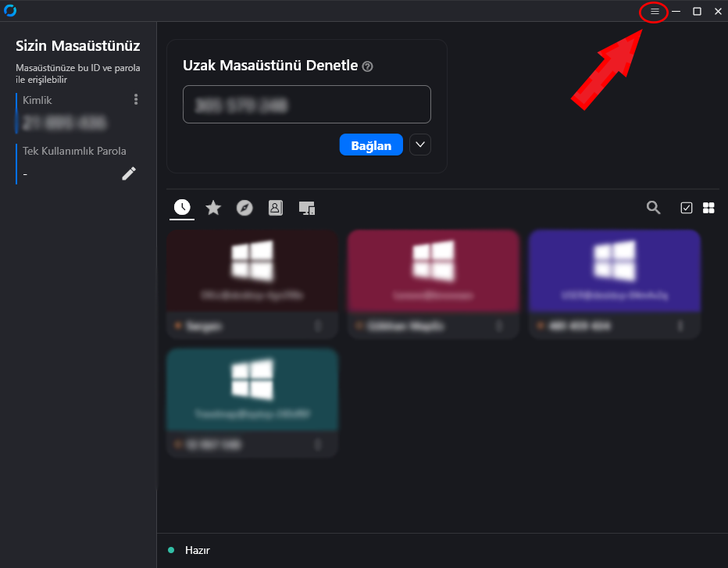Switch to grid view icon
Screen dimensions: 728x568
tap(708, 208)
